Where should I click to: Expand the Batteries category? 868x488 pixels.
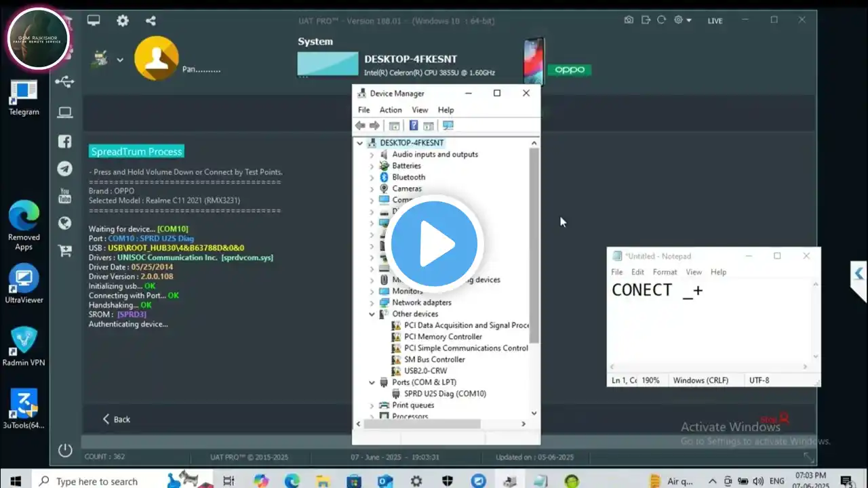point(372,166)
